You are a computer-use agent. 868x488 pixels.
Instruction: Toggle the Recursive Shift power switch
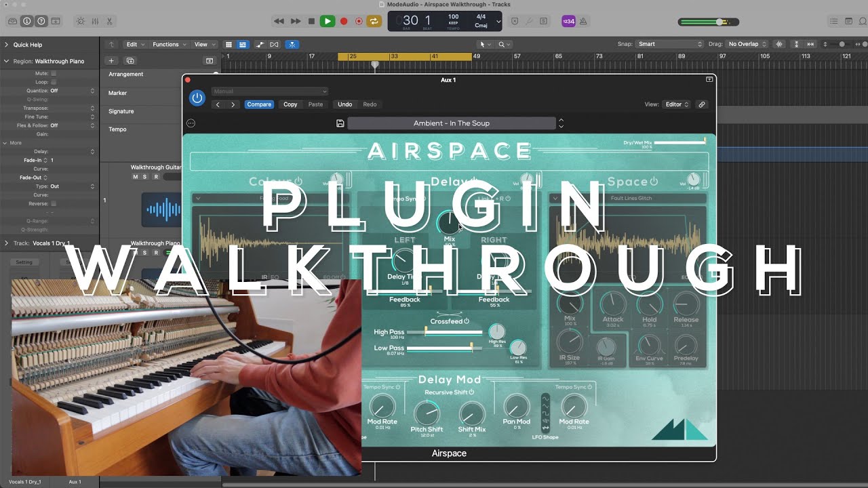pos(471,392)
